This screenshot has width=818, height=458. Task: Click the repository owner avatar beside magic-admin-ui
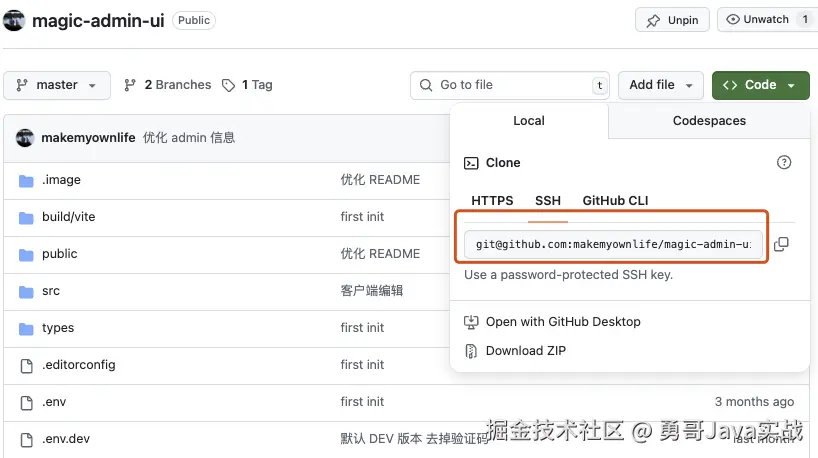click(14, 20)
